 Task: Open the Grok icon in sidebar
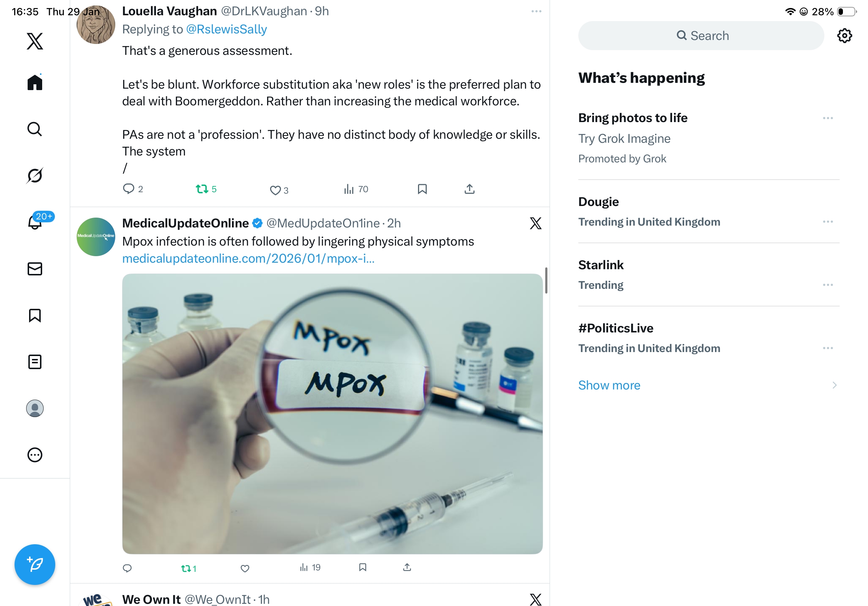pyautogui.click(x=35, y=175)
